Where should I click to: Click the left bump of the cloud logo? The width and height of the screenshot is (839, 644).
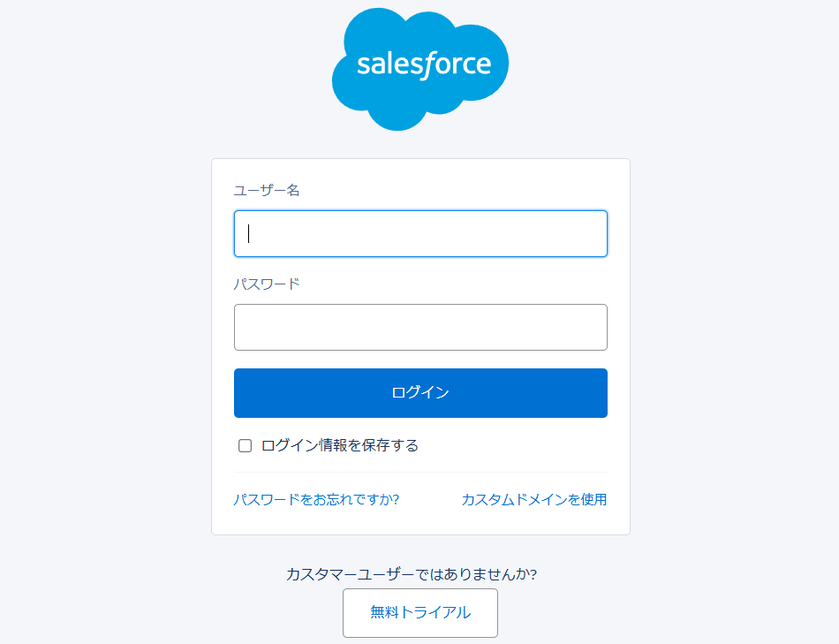pyautogui.click(x=349, y=84)
